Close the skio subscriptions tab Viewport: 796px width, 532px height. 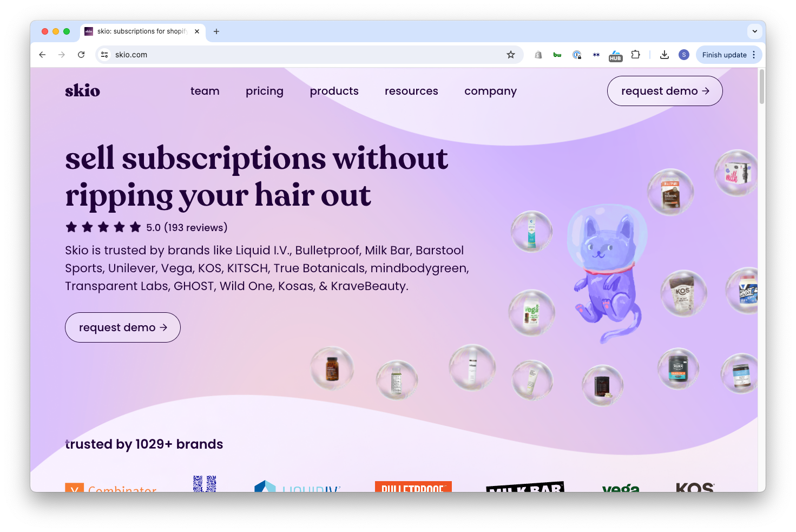pyautogui.click(x=197, y=31)
